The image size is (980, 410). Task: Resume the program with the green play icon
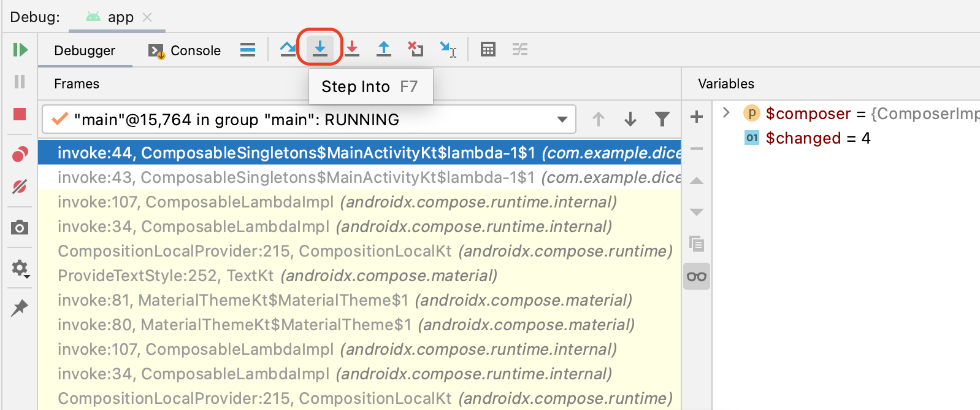coord(20,50)
